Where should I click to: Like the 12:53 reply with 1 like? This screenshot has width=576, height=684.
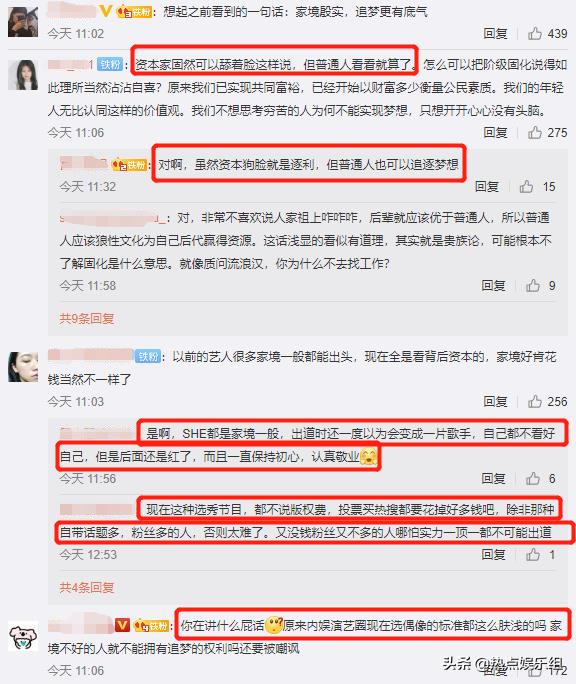(x=533, y=554)
